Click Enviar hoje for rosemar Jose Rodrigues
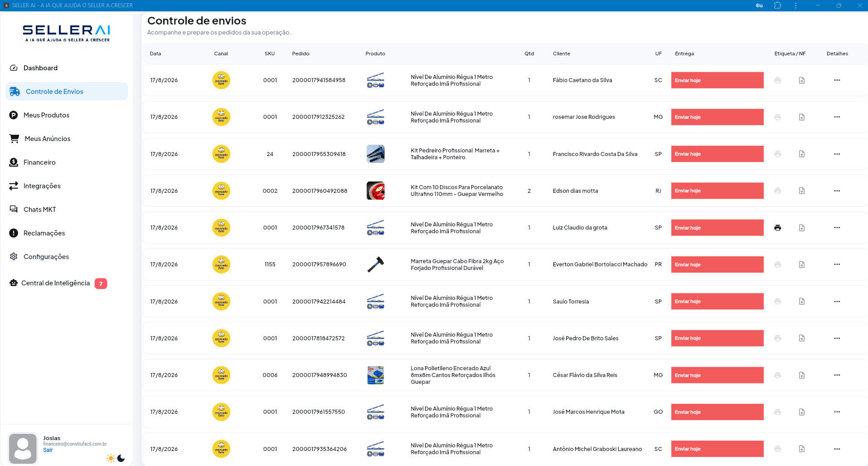This screenshot has height=466, width=868. pyautogui.click(x=717, y=117)
